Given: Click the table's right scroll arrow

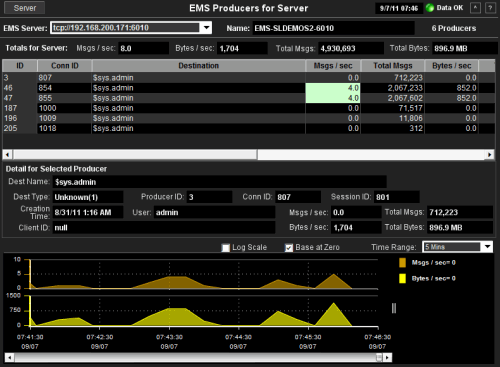Looking at the screenshot, I should (490, 154).
